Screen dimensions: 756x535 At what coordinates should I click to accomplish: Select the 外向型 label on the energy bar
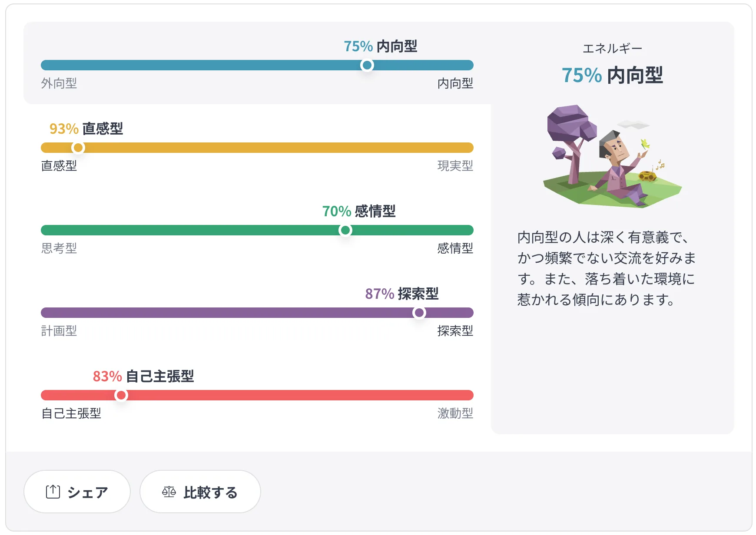pyautogui.click(x=59, y=84)
